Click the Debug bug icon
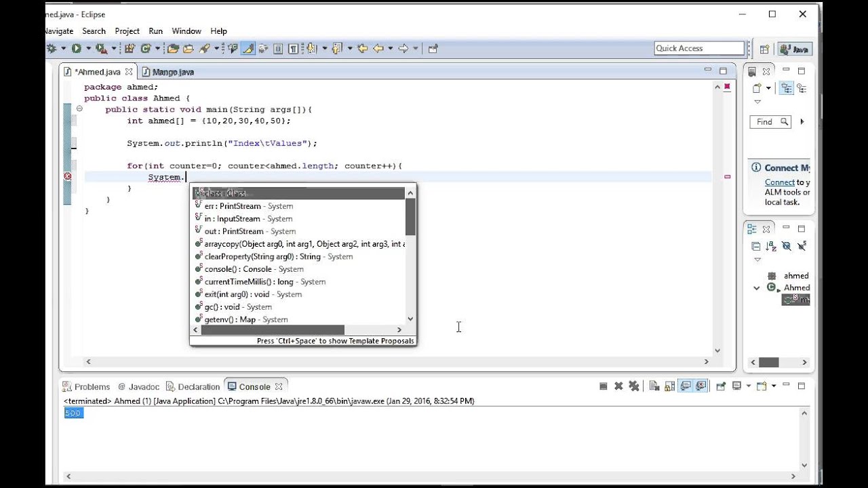868x488 pixels. click(52, 49)
